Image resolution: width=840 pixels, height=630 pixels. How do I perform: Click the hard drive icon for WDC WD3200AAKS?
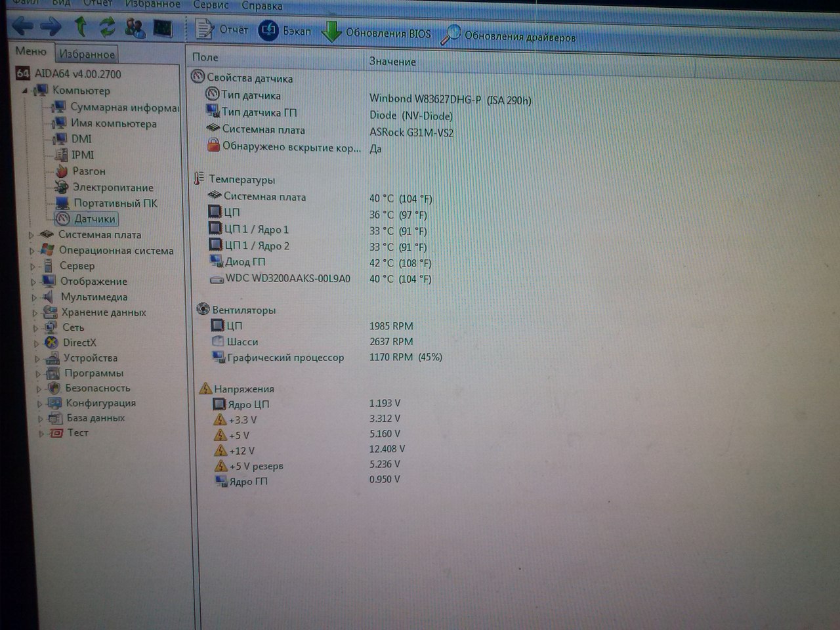coord(217,280)
